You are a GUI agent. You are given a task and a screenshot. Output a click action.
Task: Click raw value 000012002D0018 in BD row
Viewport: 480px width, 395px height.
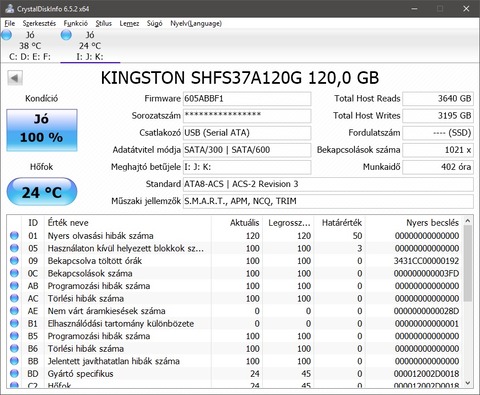tap(426, 374)
